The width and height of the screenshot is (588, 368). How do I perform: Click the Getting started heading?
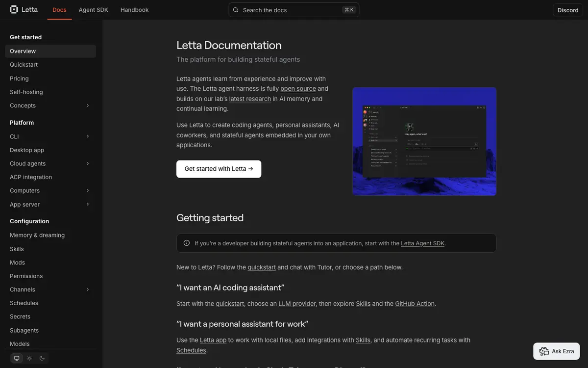click(210, 218)
